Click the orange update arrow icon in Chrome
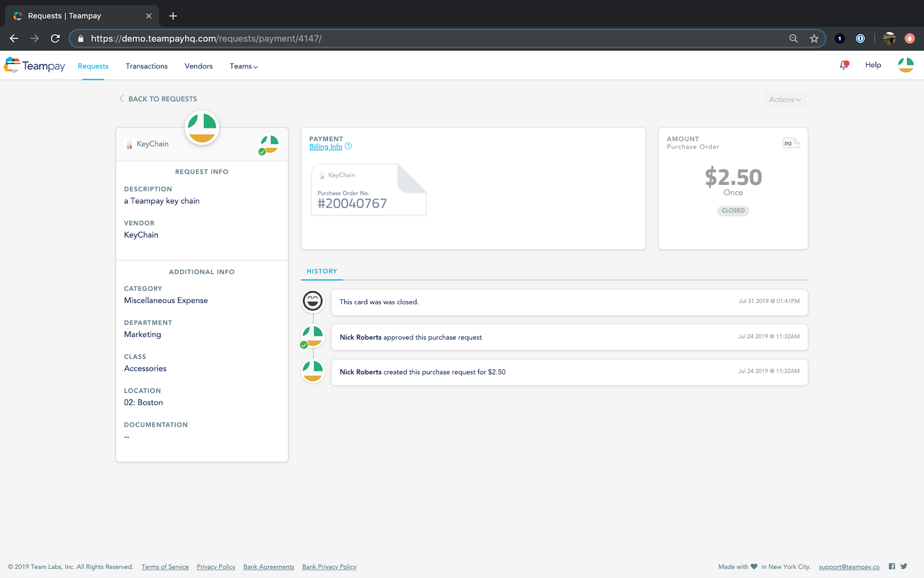 point(910,39)
